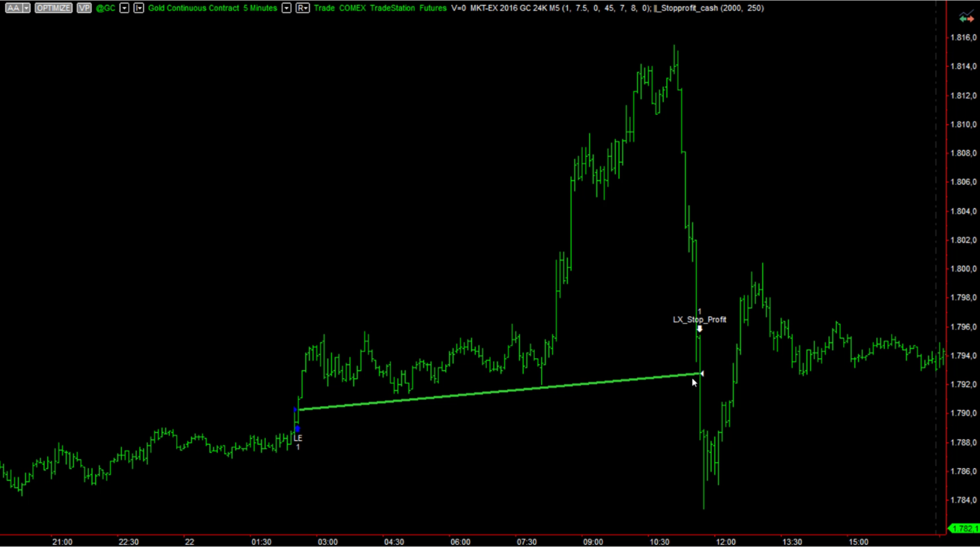Open the symbol dropdown after @GC
Image resolution: width=980 pixels, height=547 pixels.
(124, 8)
